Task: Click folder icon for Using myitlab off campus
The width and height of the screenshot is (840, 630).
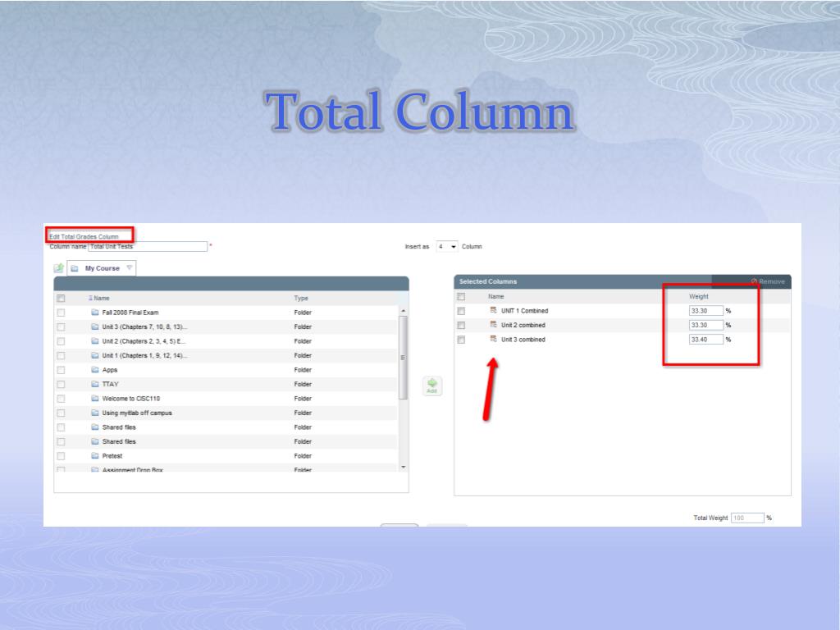Action: point(95,413)
